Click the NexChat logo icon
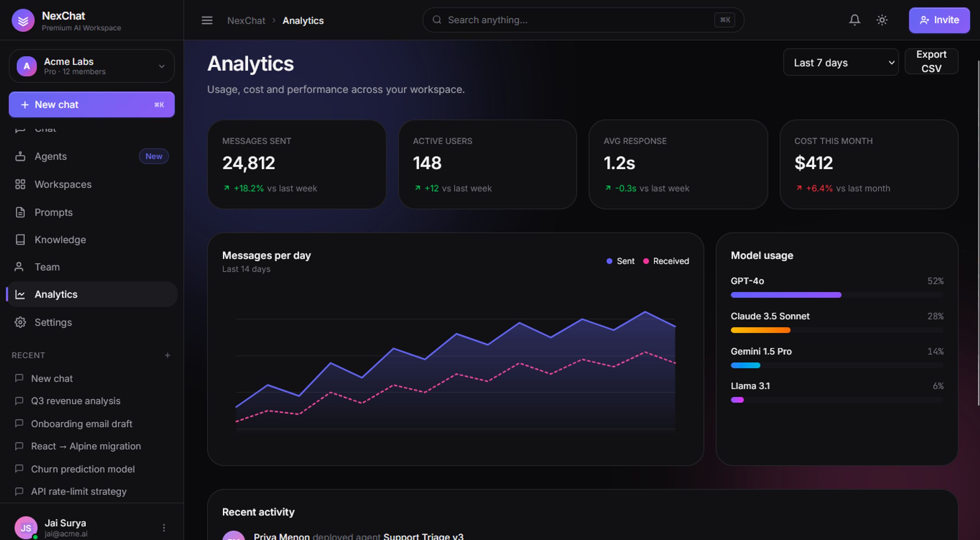The height and width of the screenshot is (540, 980). click(x=23, y=20)
